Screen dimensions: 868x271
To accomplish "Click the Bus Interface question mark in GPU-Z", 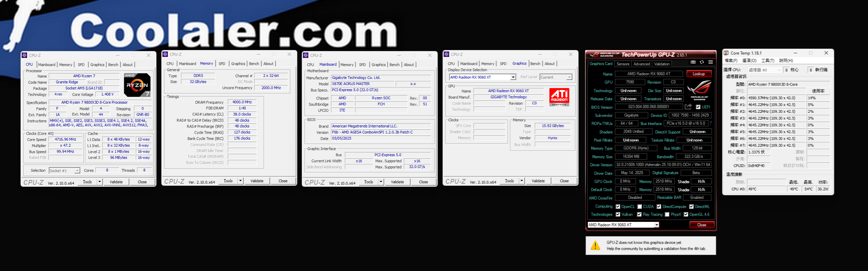I will click(711, 123).
